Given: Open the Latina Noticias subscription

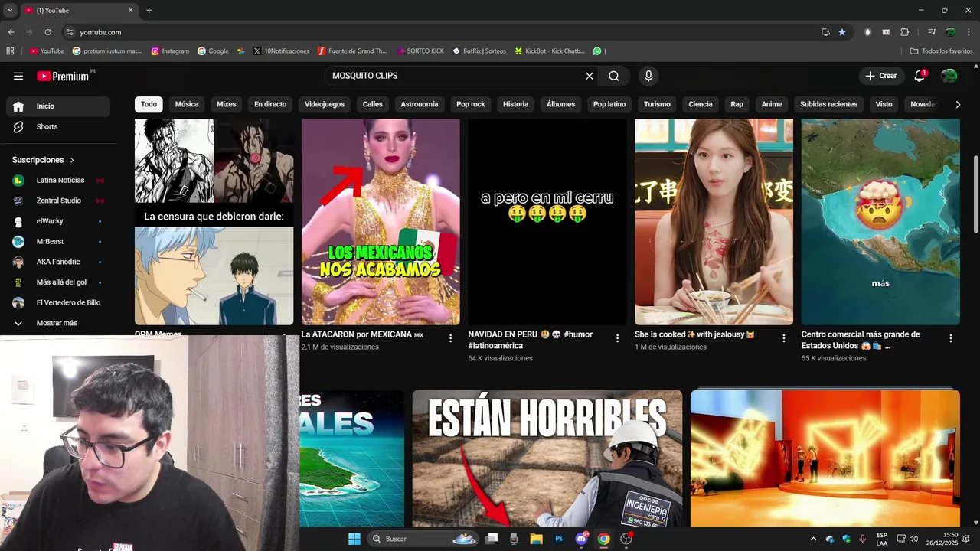Looking at the screenshot, I should coord(58,181).
